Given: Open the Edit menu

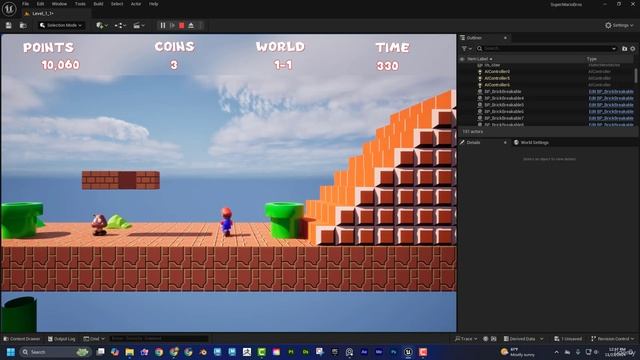Looking at the screenshot, I should pyautogui.click(x=40, y=4).
